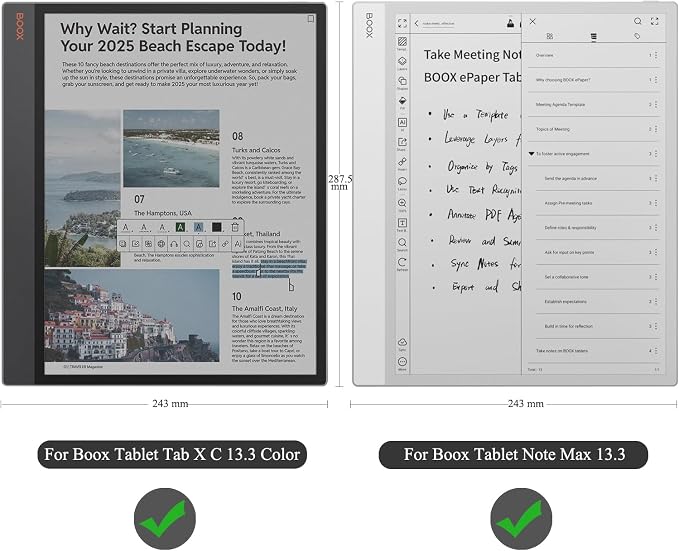Tap the fullscreen icon above the note toolbar

tap(402, 23)
